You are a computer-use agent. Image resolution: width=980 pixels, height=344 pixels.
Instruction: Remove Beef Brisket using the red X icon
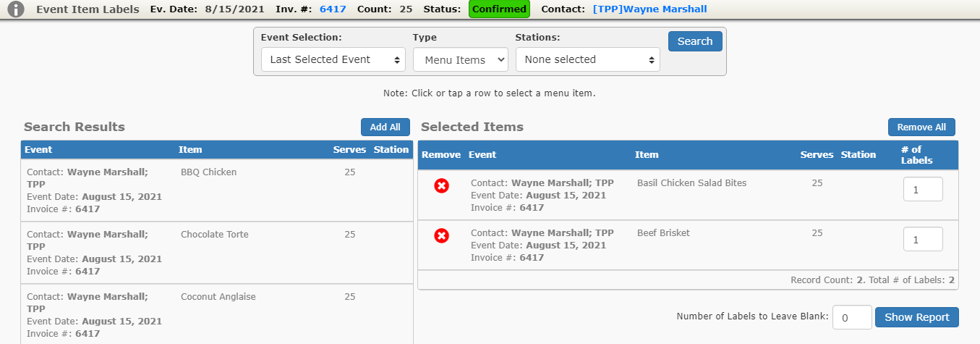point(441,235)
